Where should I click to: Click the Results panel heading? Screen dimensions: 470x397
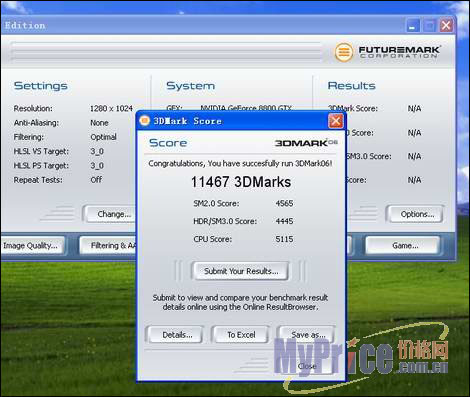351,86
